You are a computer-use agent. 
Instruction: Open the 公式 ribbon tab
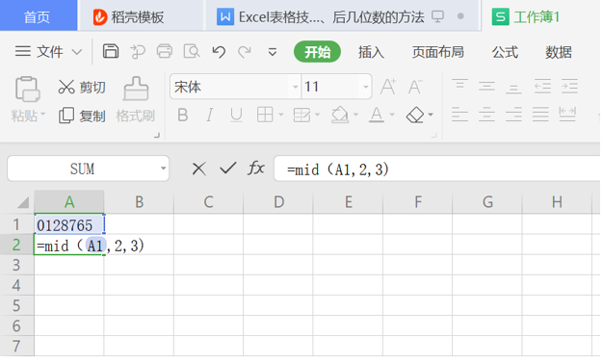(x=505, y=52)
